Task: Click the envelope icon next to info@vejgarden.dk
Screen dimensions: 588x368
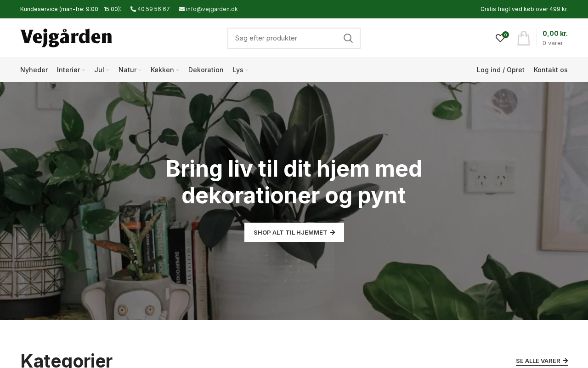Action: coord(182,9)
